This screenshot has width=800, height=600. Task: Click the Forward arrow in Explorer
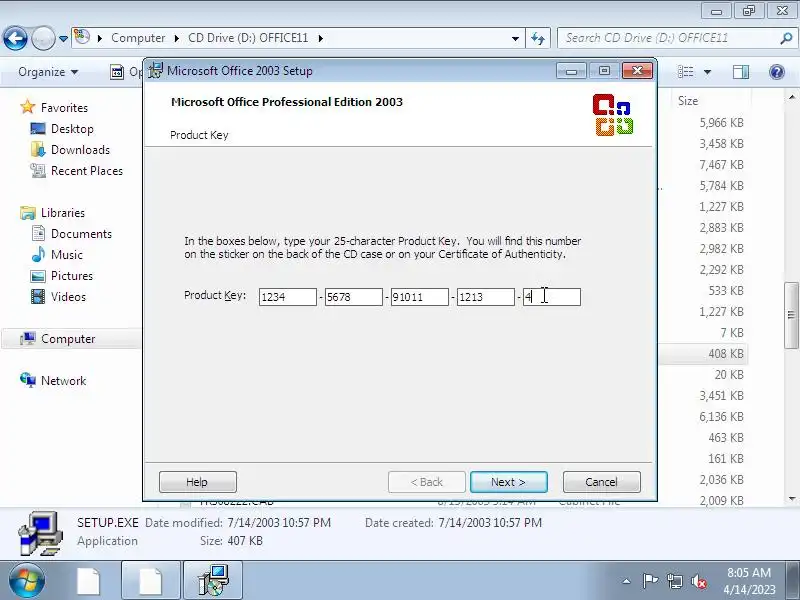pos(43,38)
